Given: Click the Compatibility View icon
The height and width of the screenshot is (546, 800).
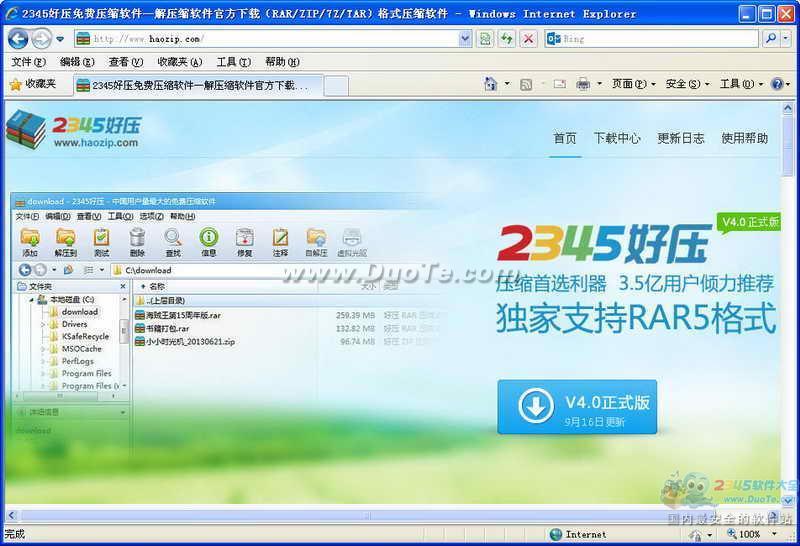Looking at the screenshot, I should click(x=485, y=38).
